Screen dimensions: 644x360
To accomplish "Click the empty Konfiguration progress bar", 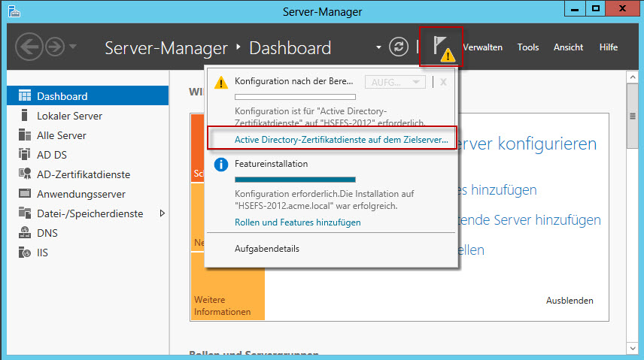I will click(x=295, y=97).
